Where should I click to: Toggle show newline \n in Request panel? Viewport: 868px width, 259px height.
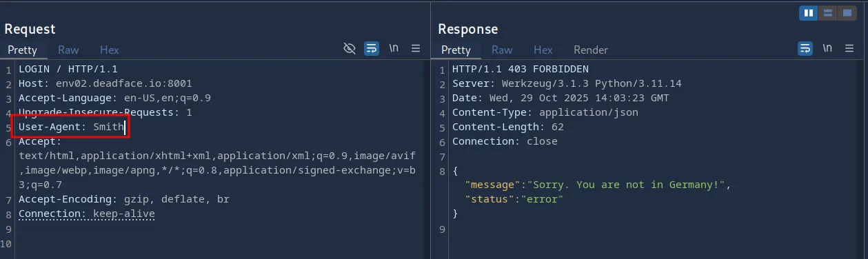[x=394, y=48]
